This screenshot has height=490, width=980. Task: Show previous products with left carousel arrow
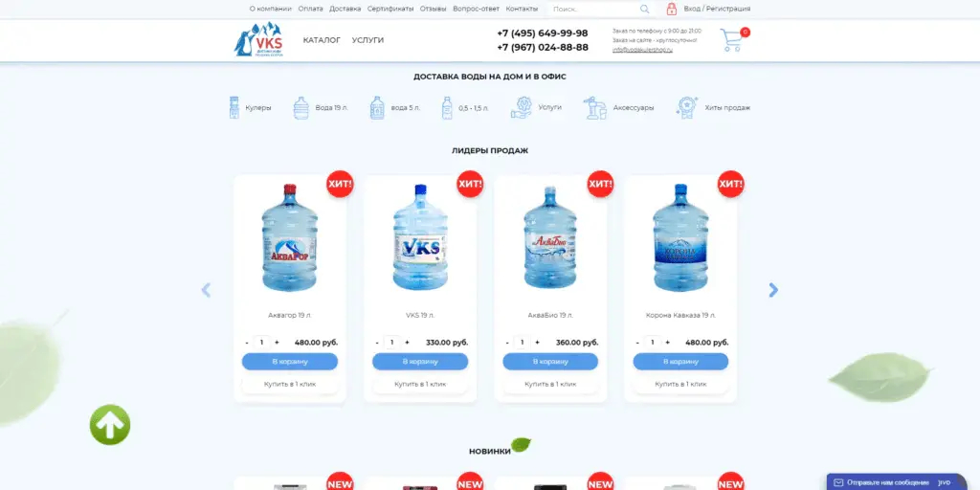(207, 290)
